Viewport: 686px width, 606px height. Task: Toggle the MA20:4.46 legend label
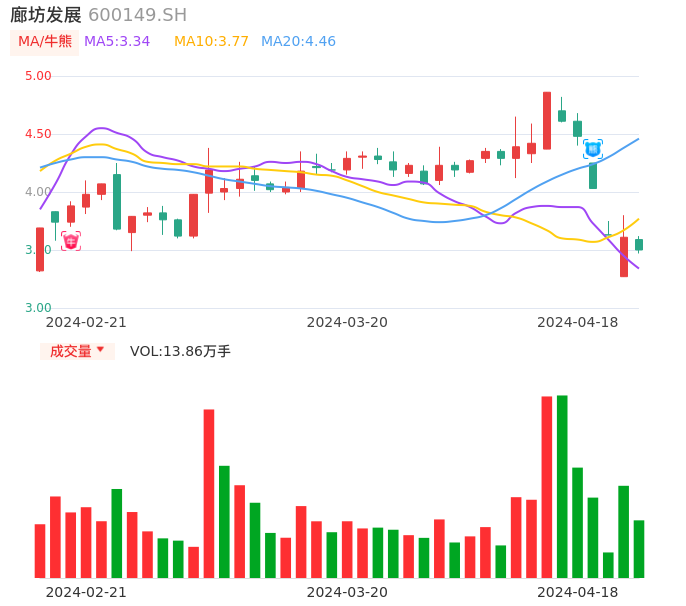click(298, 42)
